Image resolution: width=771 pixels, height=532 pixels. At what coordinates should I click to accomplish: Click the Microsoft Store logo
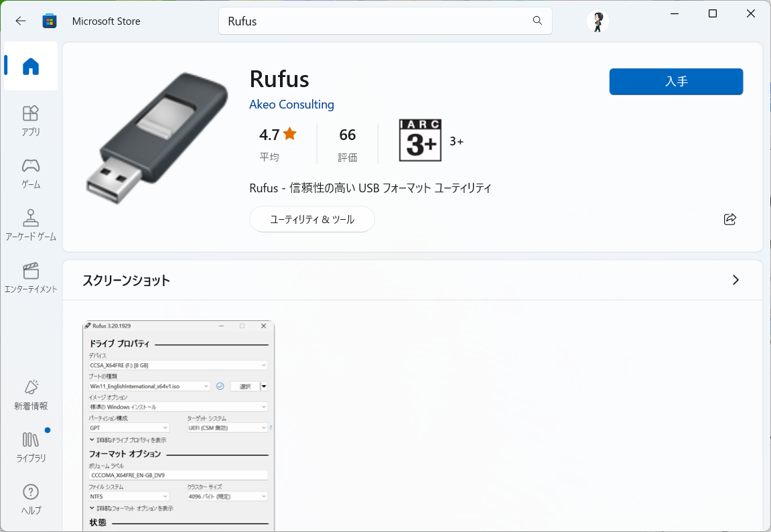pos(49,21)
